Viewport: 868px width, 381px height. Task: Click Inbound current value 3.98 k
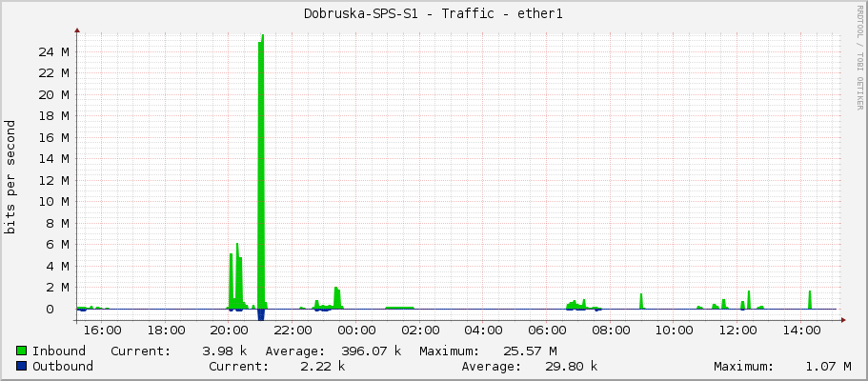(225, 351)
